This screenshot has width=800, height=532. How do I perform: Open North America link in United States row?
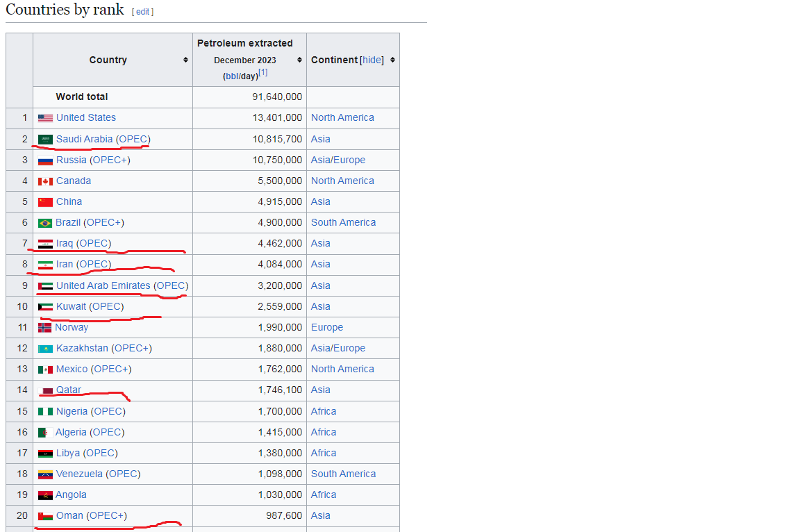pyautogui.click(x=342, y=118)
